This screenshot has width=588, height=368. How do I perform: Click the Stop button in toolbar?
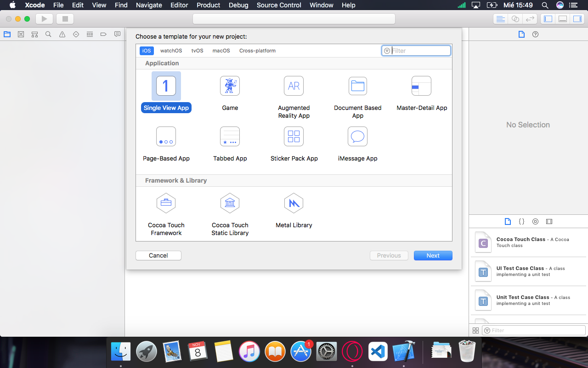tap(65, 19)
